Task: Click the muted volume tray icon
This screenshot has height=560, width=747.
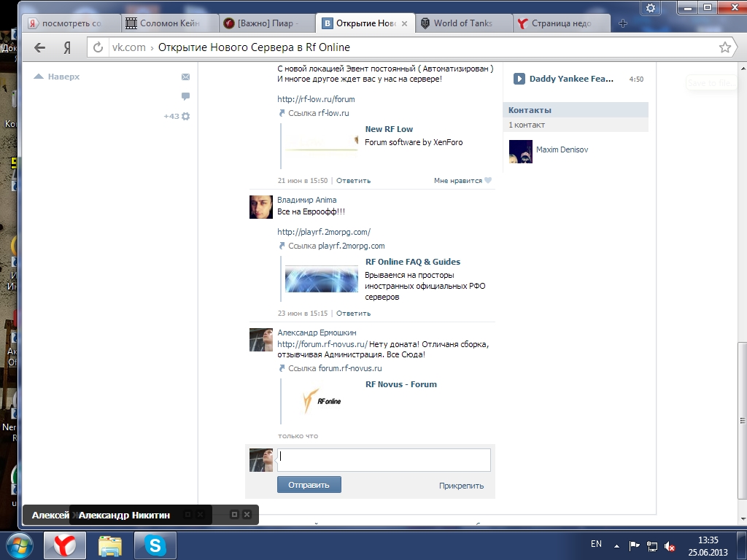Action: tap(670, 545)
